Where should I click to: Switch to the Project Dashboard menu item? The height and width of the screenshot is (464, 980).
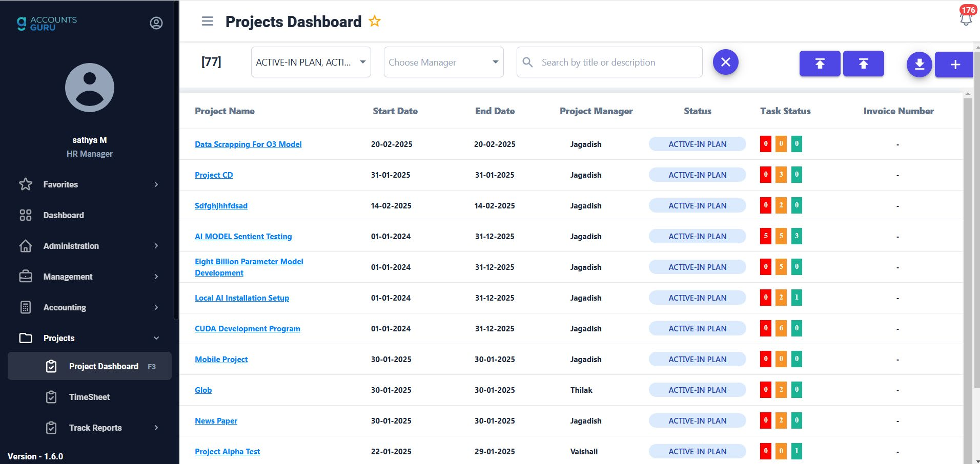point(104,366)
